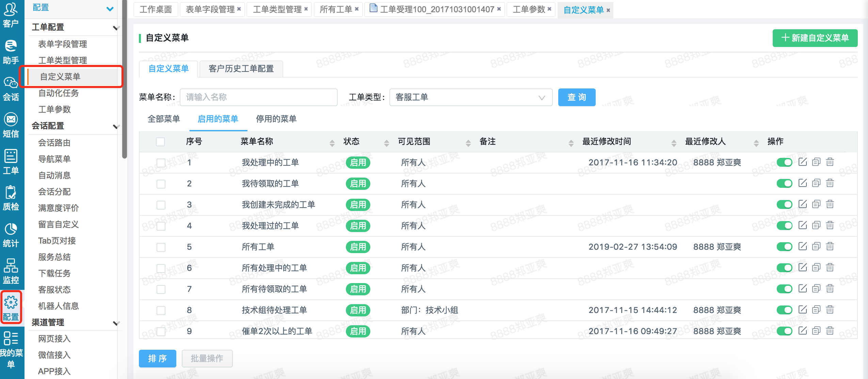Copy the 所有待领取的工单 menu row
This screenshot has height=379, width=868.
coord(816,289)
